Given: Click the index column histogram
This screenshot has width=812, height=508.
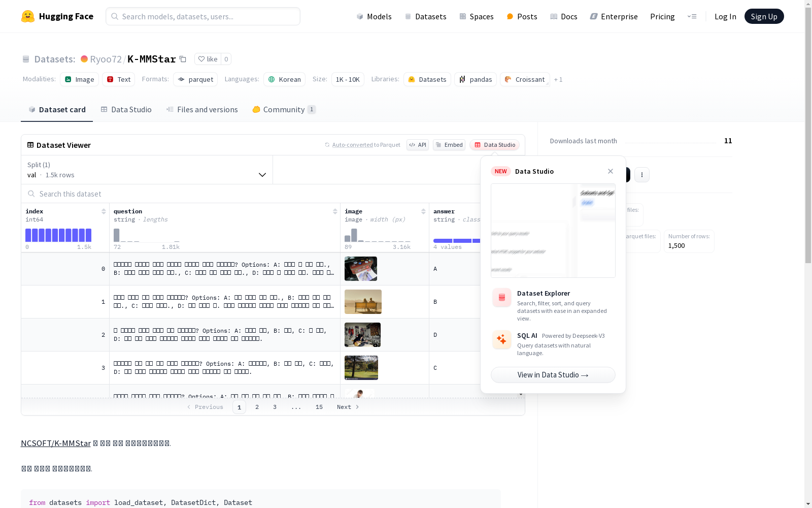Looking at the screenshot, I should pos(58,235).
